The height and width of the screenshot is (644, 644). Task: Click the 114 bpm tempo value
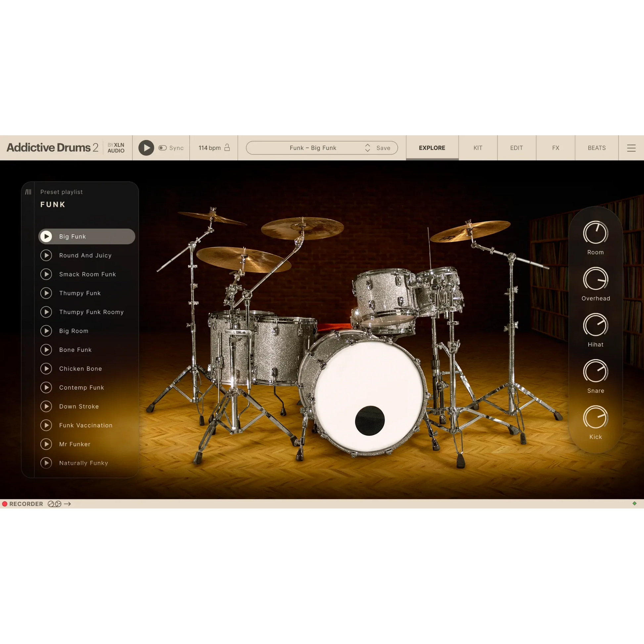pyautogui.click(x=210, y=148)
